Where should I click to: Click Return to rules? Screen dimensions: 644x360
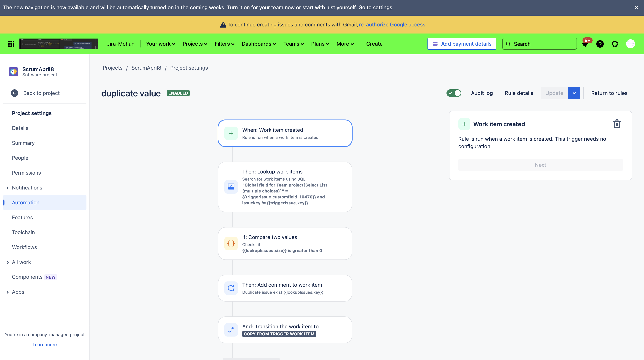(x=609, y=93)
